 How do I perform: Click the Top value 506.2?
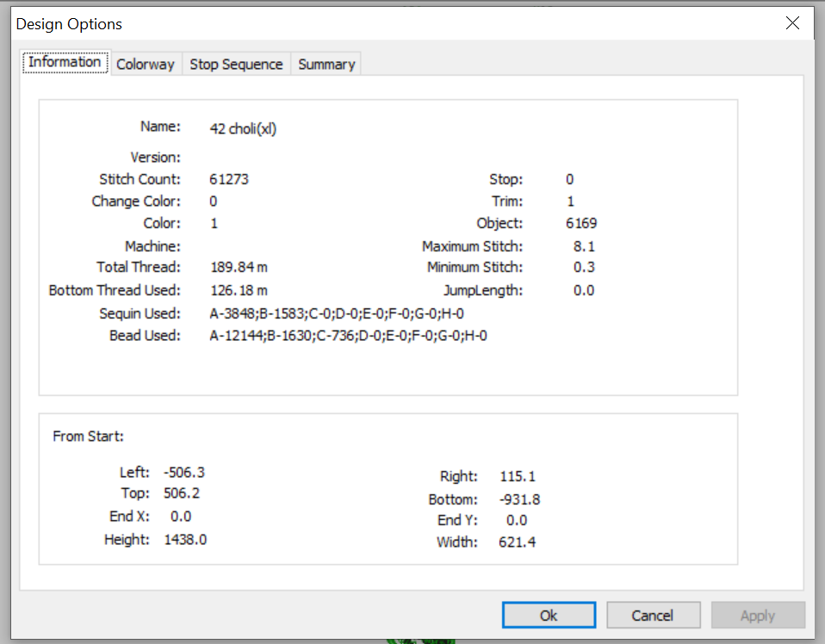pos(182,493)
